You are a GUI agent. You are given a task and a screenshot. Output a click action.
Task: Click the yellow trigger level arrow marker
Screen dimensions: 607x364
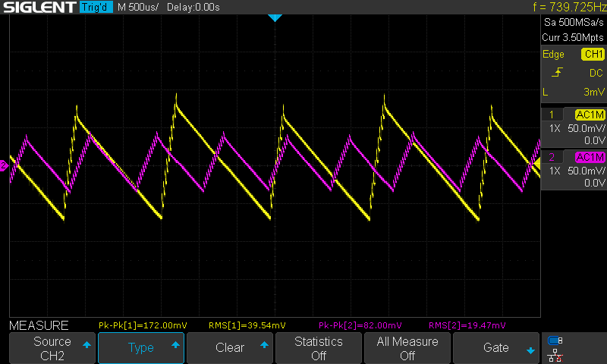[x=536, y=164]
